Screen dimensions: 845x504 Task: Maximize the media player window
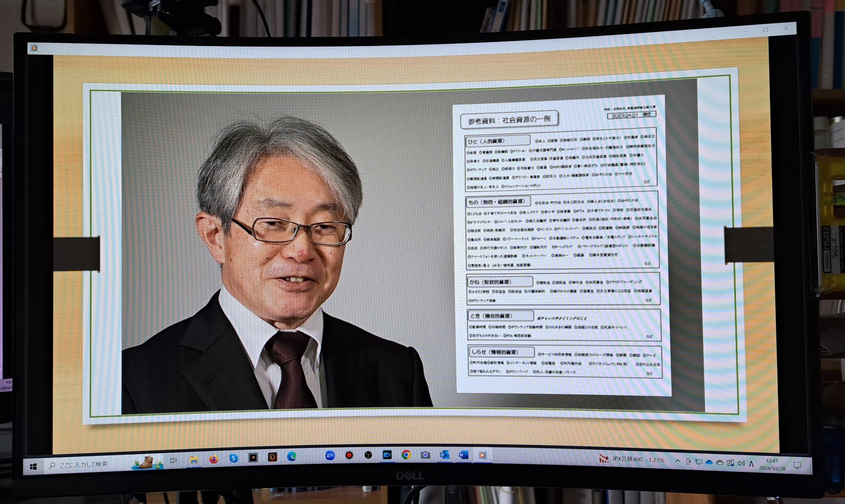(x=765, y=30)
